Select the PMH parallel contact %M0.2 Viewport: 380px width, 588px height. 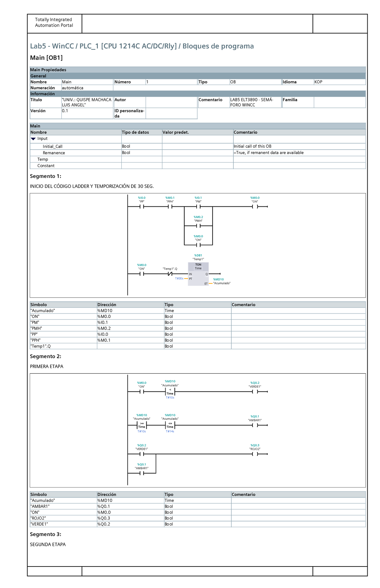(x=198, y=226)
